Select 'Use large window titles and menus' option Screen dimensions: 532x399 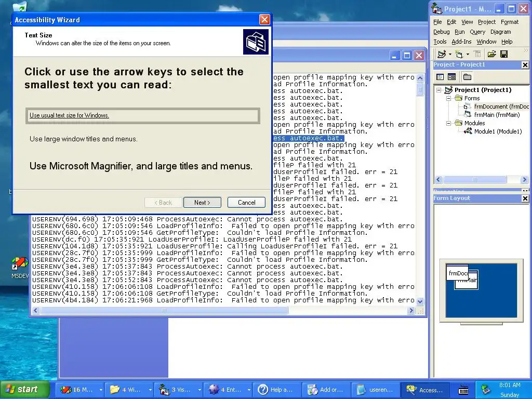pos(84,139)
